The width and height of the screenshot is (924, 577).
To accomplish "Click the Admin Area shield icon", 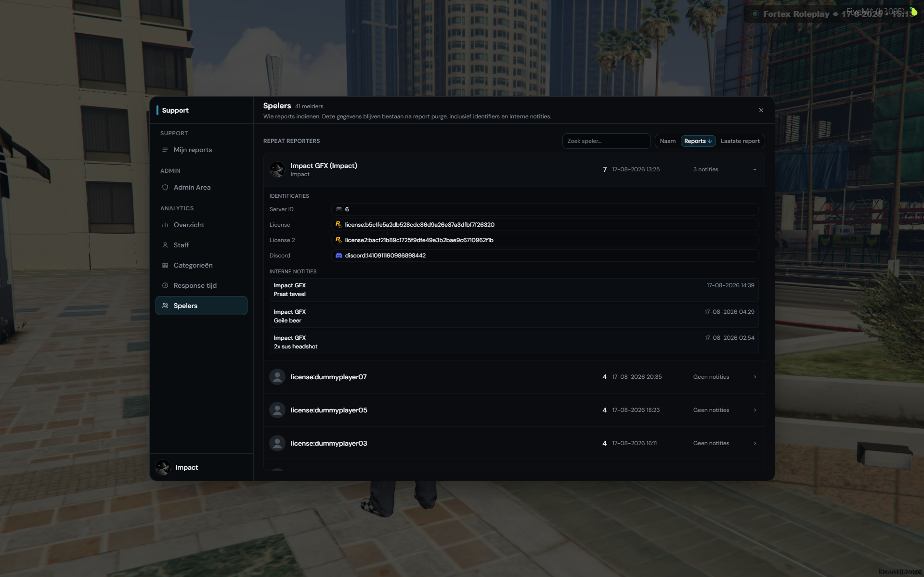I will [165, 187].
